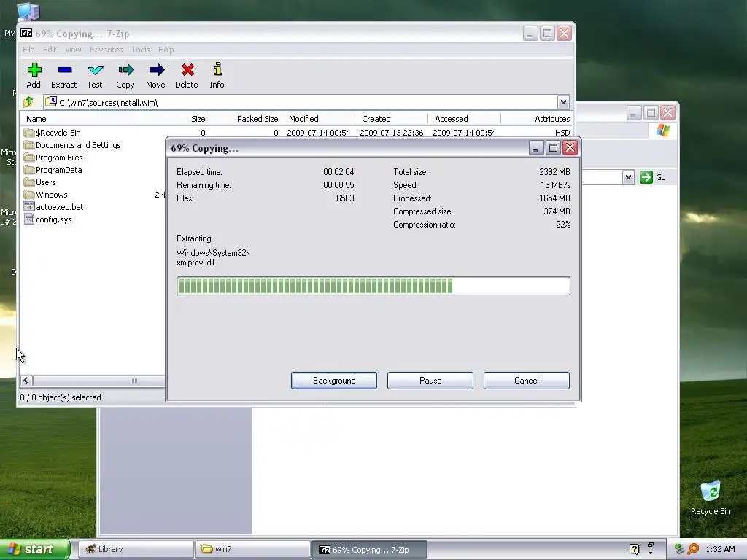
Task: Sort by Modified column header
Action: click(x=318, y=119)
